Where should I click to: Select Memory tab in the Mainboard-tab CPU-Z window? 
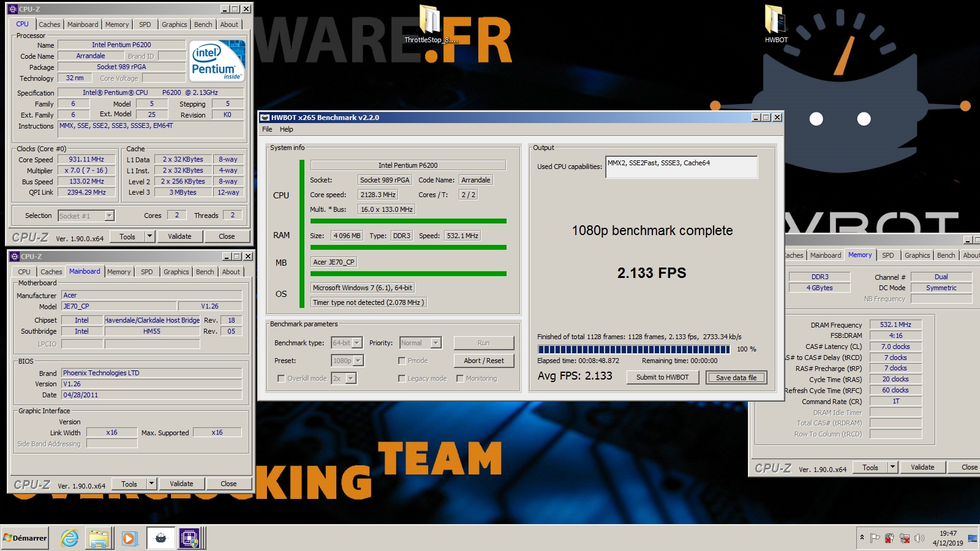pyautogui.click(x=119, y=272)
